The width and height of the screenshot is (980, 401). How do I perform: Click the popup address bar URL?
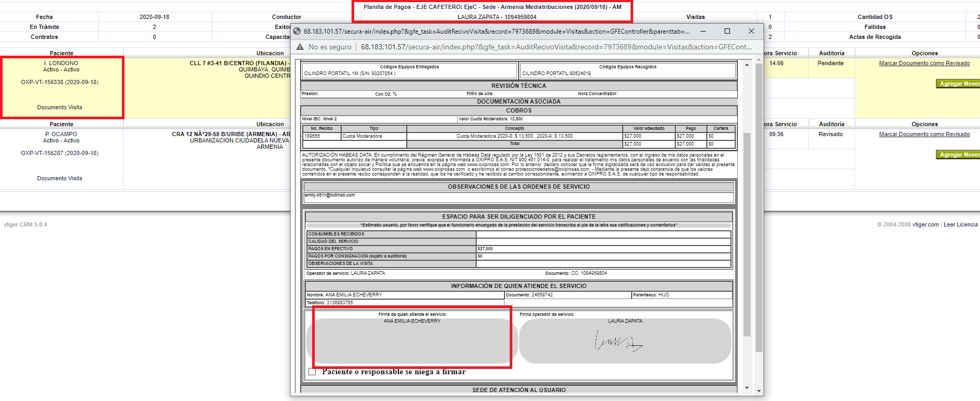point(556,47)
